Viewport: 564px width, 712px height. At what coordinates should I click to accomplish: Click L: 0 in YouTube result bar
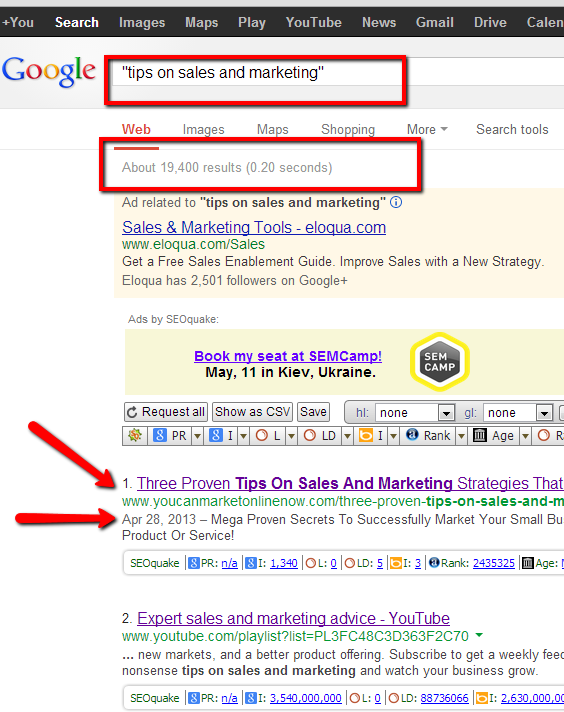(377, 698)
